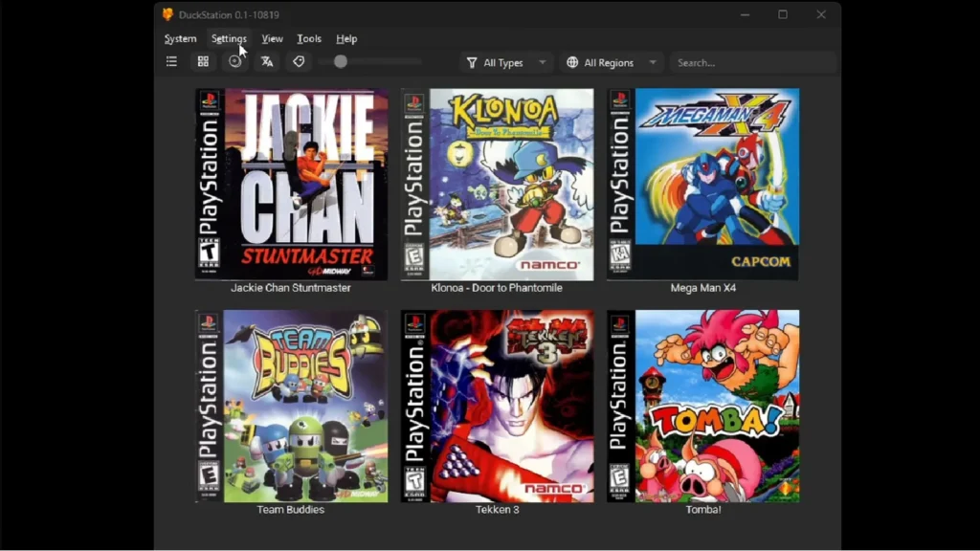Select the Tomba! cover art
The height and width of the screenshot is (551, 980).
(x=703, y=406)
